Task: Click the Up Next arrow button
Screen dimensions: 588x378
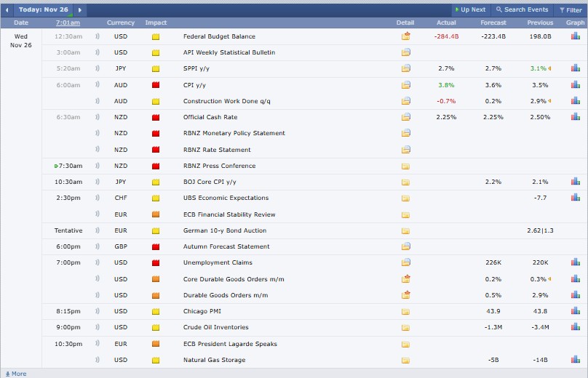Action: 469,9
